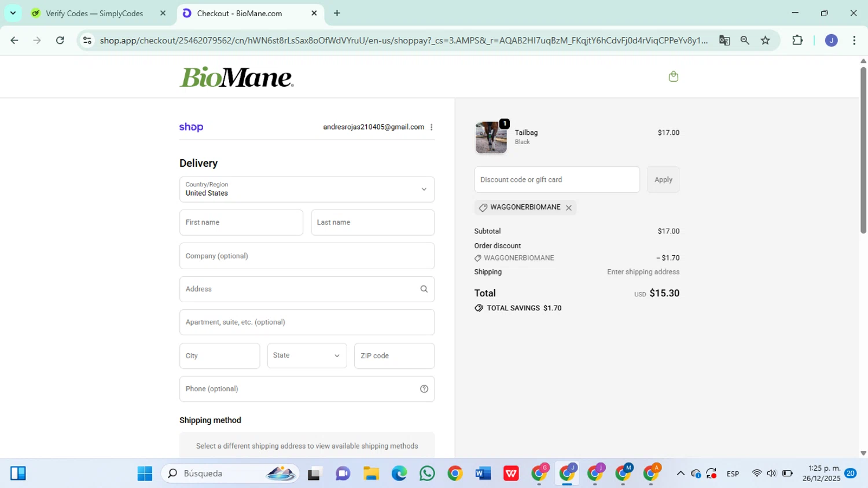Open the browser zoom indicator
The image size is (868, 488).
tap(745, 41)
